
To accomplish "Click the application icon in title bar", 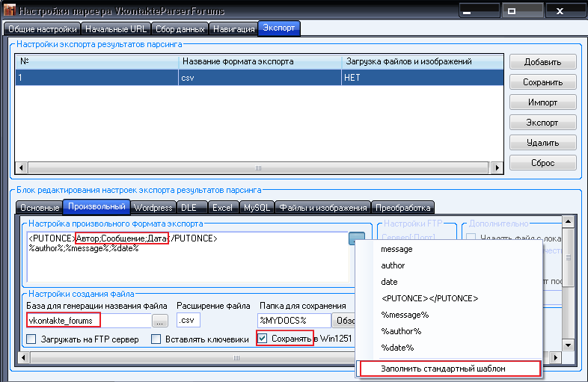I will tap(10, 10).
